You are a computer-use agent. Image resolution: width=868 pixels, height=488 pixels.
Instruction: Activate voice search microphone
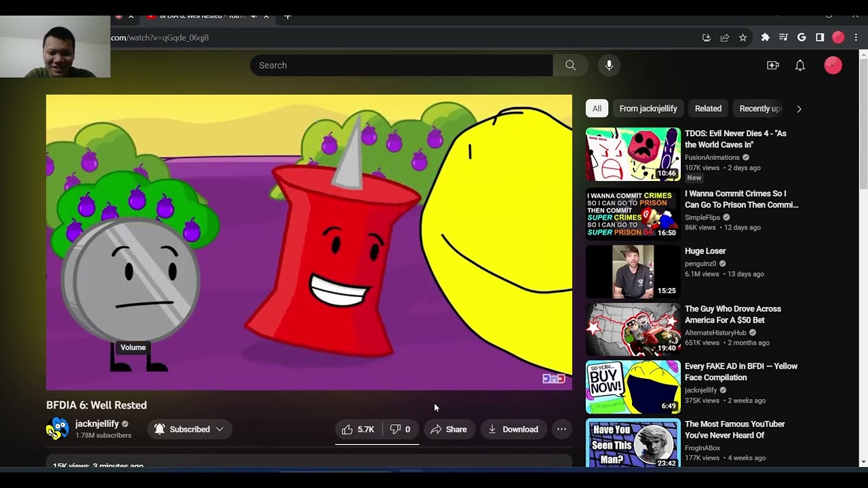[609, 65]
